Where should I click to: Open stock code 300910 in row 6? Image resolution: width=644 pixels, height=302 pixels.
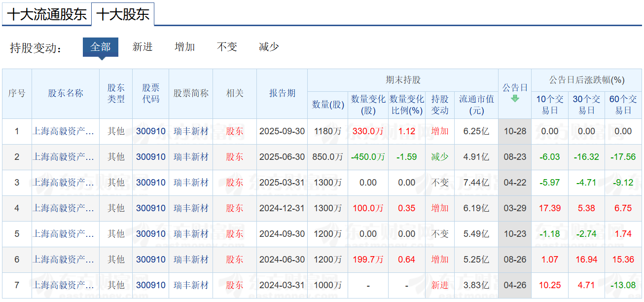[151, 260]
